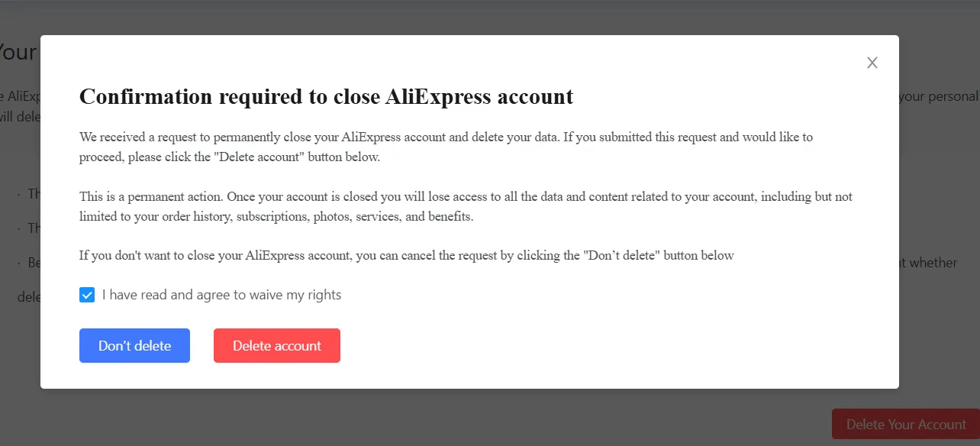This screenshot has width=980, height=446.
Task: Click the "I have read and agree" label text
Action: tap(221, 295)
